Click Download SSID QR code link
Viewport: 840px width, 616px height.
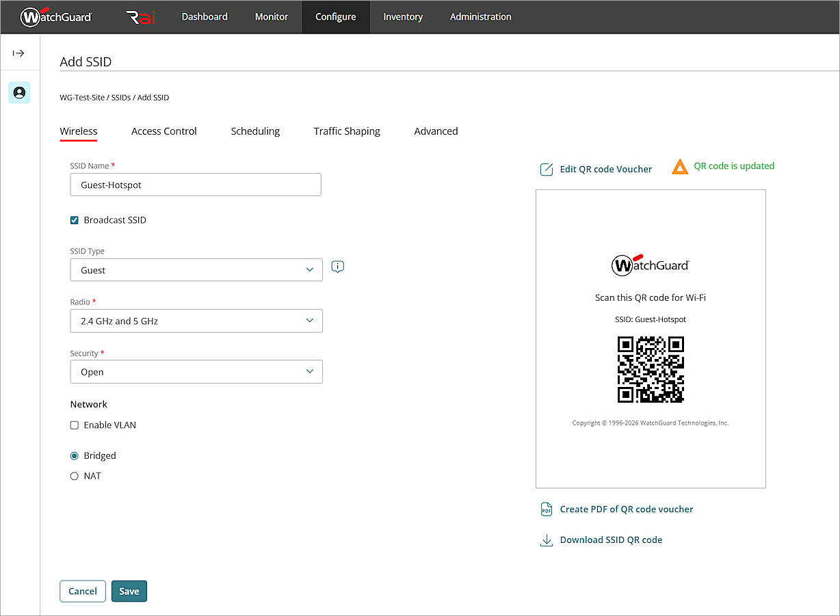[x=611, y=540]
